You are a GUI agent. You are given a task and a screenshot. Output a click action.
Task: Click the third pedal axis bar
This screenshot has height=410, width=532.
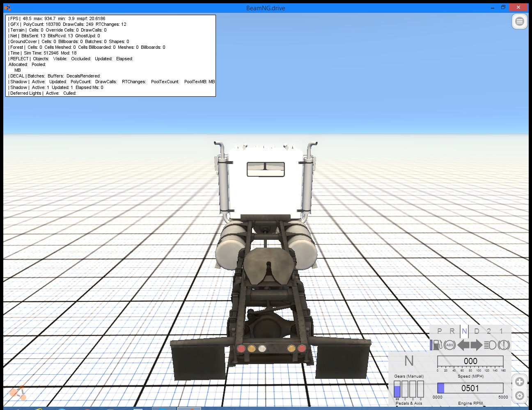click(x=413, y=389)
